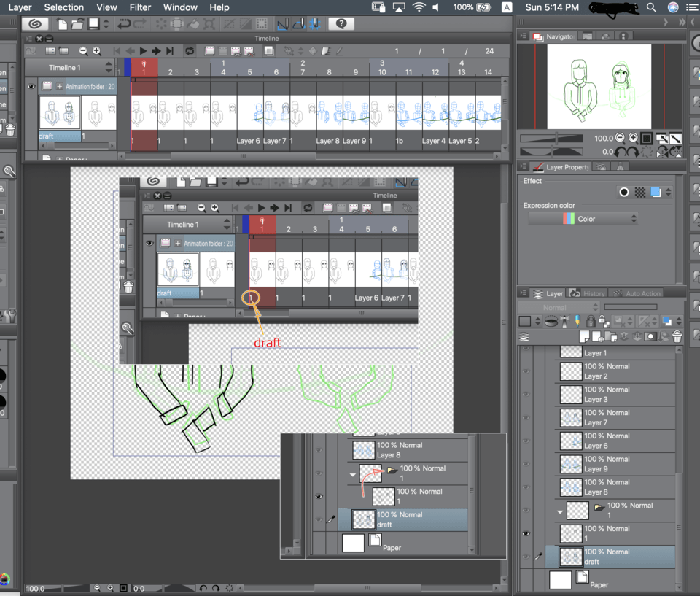Open file using folder icon in command bar
The image size is (700, 596).
pos(78,23)
